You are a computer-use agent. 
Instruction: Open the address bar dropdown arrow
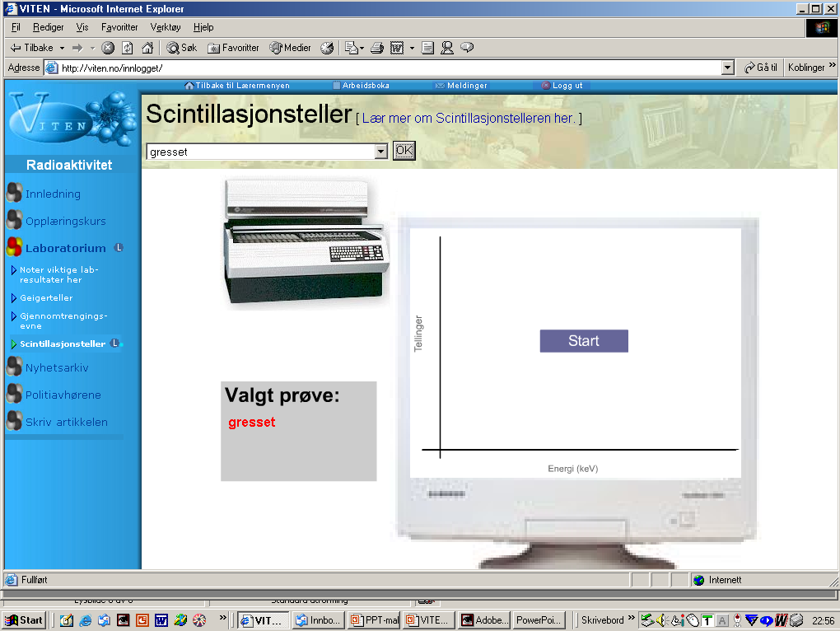point(727,68)
